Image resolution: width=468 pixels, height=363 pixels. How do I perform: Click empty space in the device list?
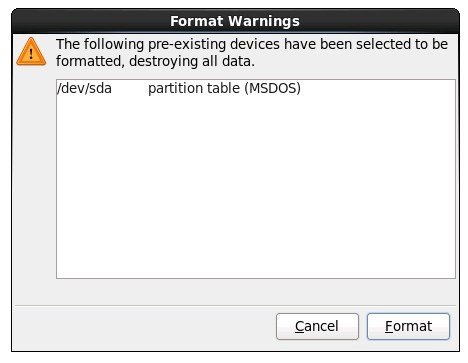[256, 187]
